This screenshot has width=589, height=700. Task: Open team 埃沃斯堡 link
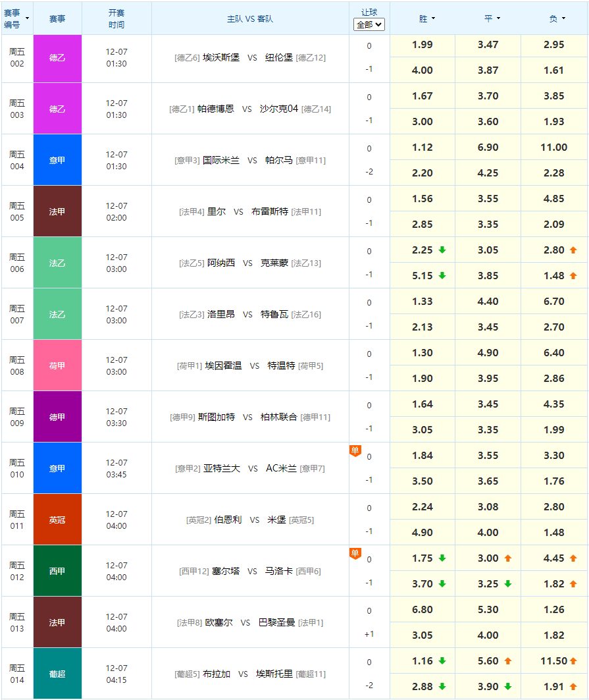click(x=221, y=57)
